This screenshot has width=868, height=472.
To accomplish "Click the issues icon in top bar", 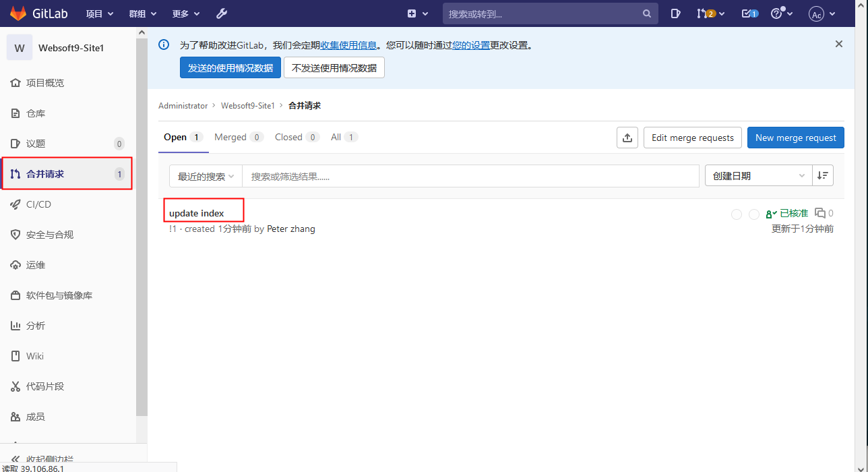I will (x=676, y=13).
